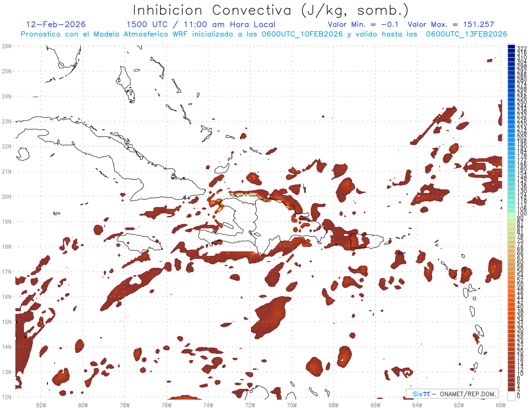
Task: Click the '76W' longitude label
Action: pyautogui.click(x=166, y=405)
